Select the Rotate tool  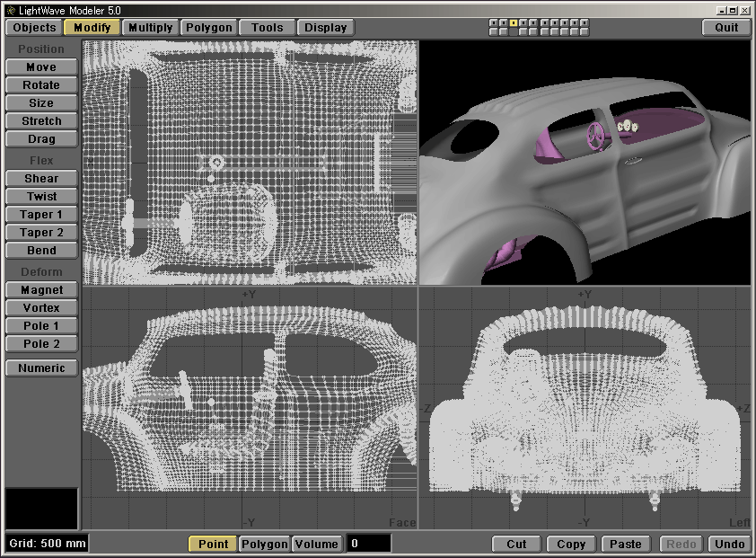[41, 85]
